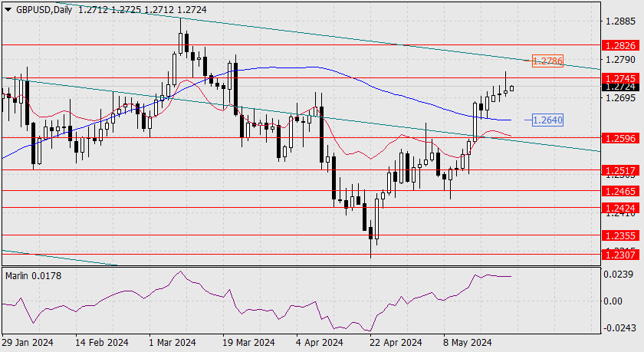Viewport: 644px width, 352px height.
Task: Click the 14 Feb 2024 date label
Action: (102, 342)
